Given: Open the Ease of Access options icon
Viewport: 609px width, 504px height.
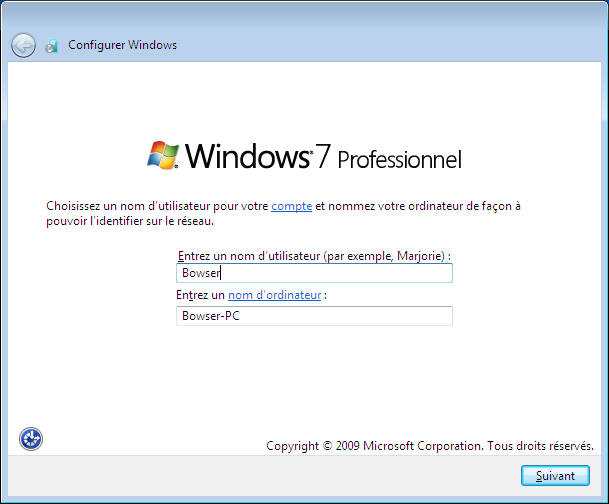Looking at the screenshot, I should (x=31, y=438).
